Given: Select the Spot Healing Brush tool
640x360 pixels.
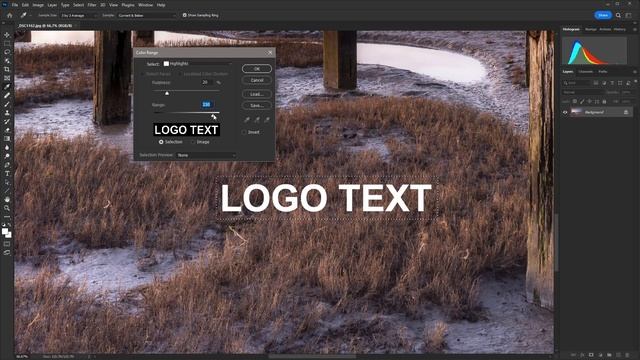Looking at the screenshot, I should point(7,95).
